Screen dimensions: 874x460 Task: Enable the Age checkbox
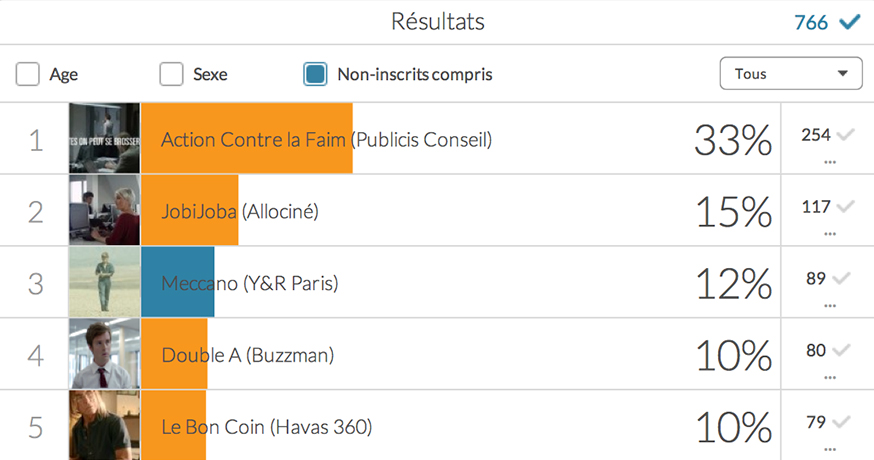[x=27, y=74]
